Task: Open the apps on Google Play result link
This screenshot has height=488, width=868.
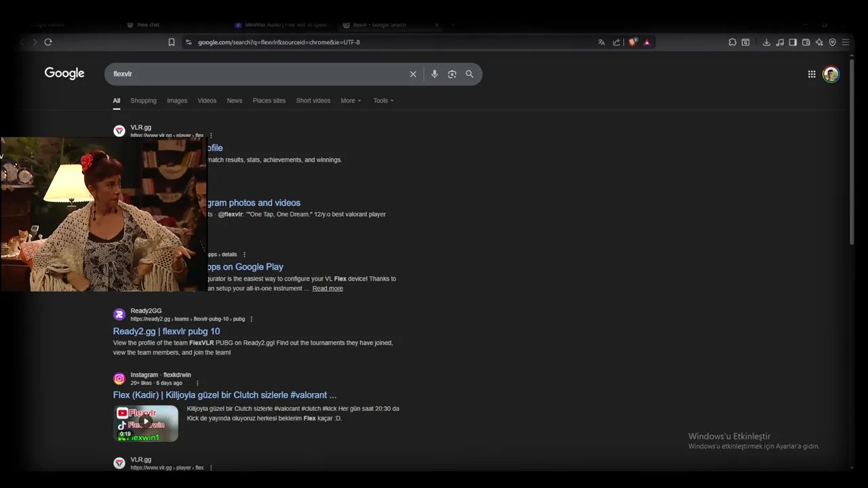Action: [x=245, y=267]
